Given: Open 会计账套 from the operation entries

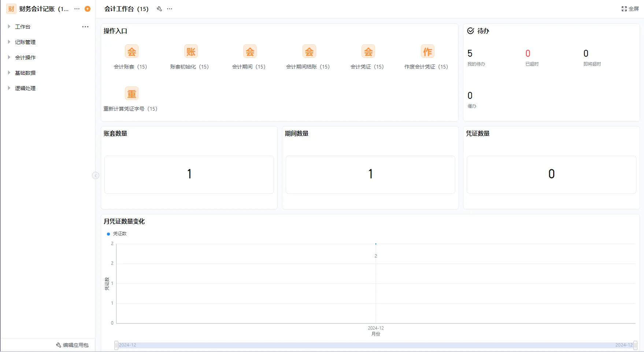Looking at the screenshot, I should (x=132, y=51).
